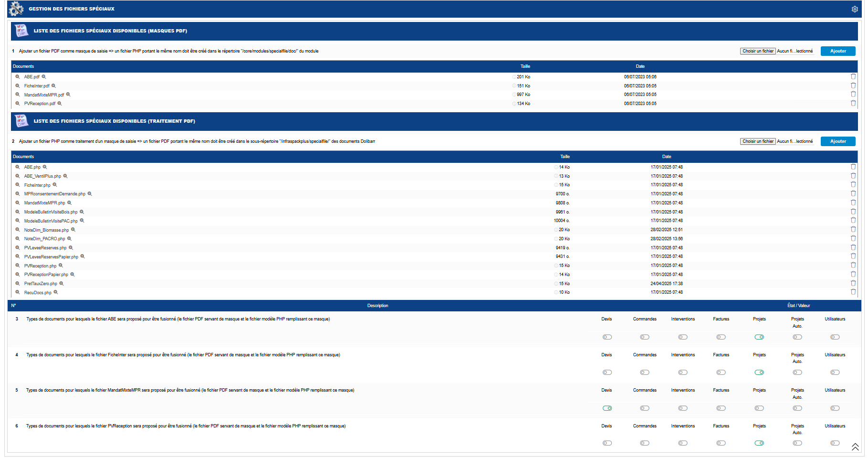This screenshot has width=868, height=458.
Task: Click the trash icon for PretTauxZero.php
Action: [x=853, y=283]
